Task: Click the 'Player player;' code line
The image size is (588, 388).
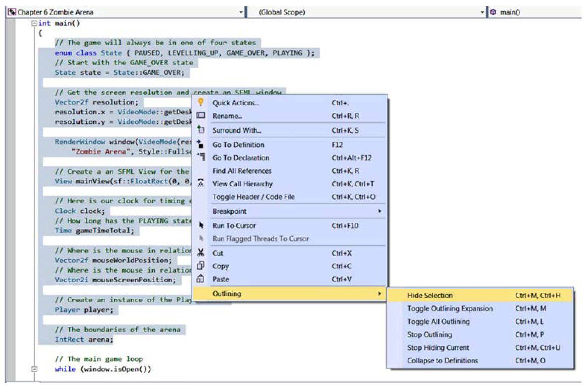Action: coord(84,310)
